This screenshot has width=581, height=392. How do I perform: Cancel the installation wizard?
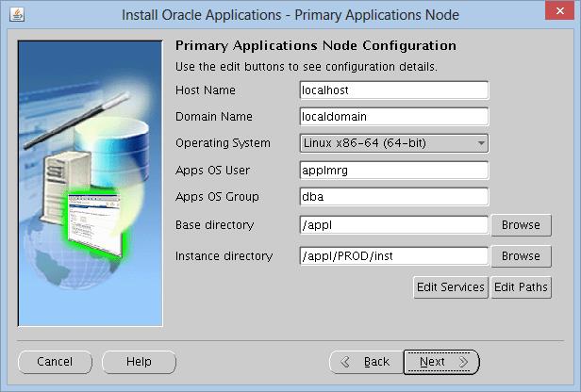click(x=55, y=362)
